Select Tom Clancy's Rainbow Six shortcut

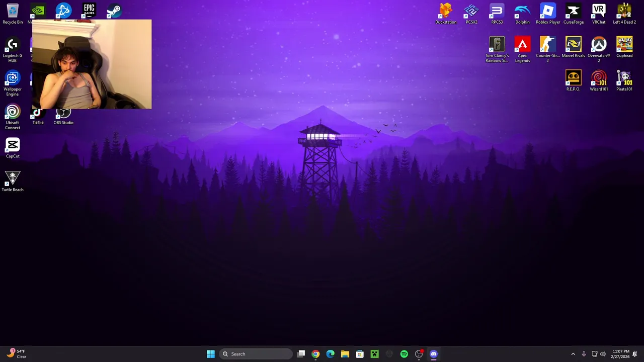click(497, 50)
